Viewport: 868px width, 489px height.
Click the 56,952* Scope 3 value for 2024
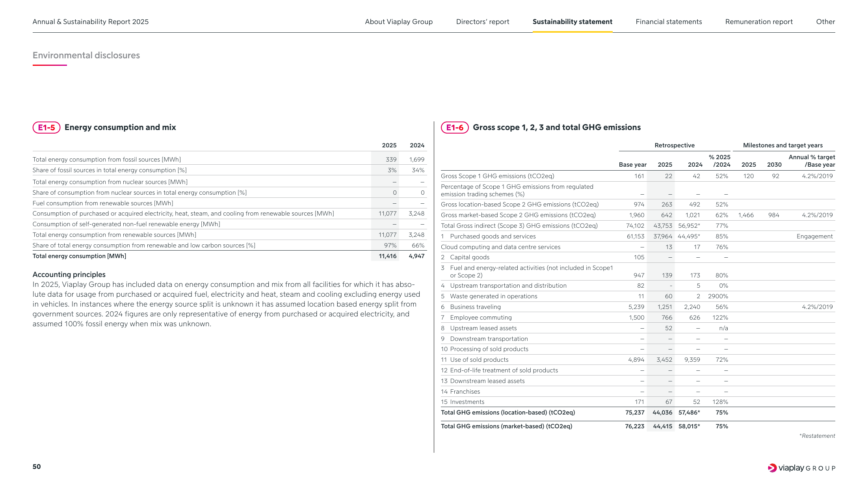tap(689, 226)
